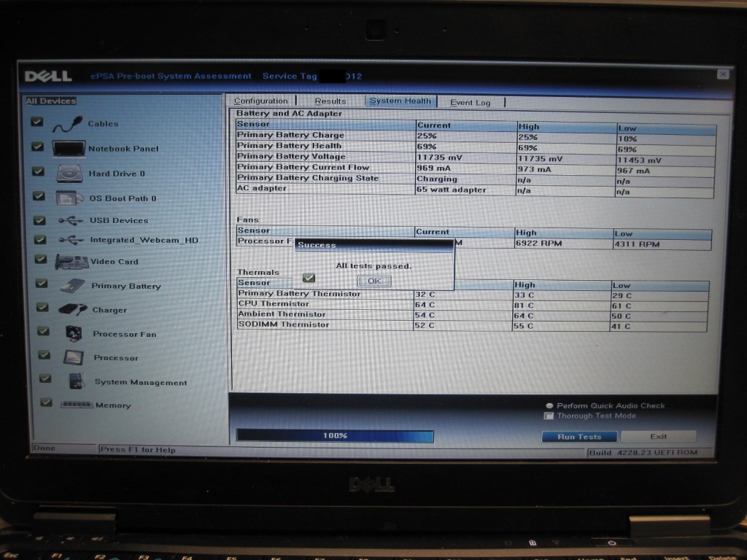This screenshot has width=747, height=560.
Task: Switch to the Results tab
Action: [x=330, y=101]
